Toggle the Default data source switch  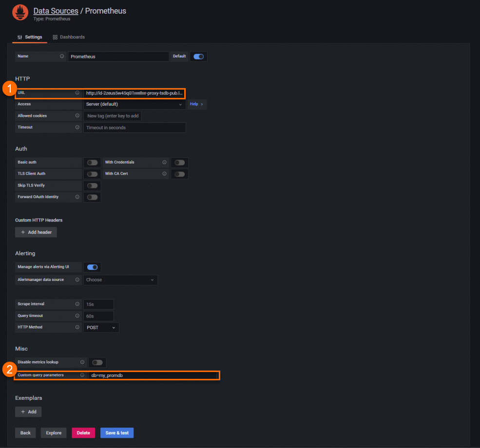point(198,56)
